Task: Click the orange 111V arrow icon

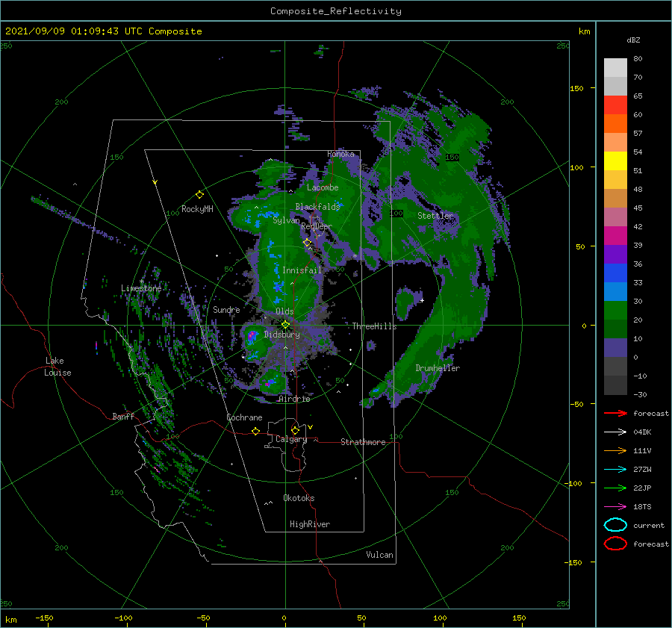Action: click(x=615, y=450)
